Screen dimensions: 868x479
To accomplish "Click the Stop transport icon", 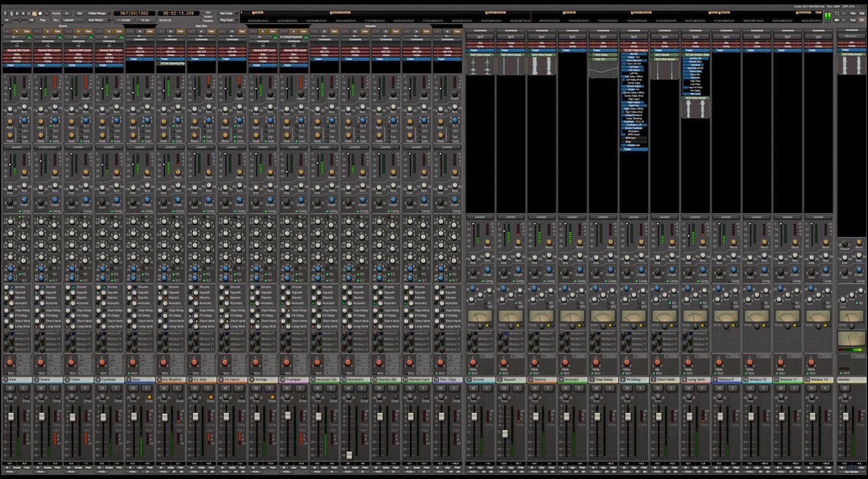I will [x=40, y=14].
